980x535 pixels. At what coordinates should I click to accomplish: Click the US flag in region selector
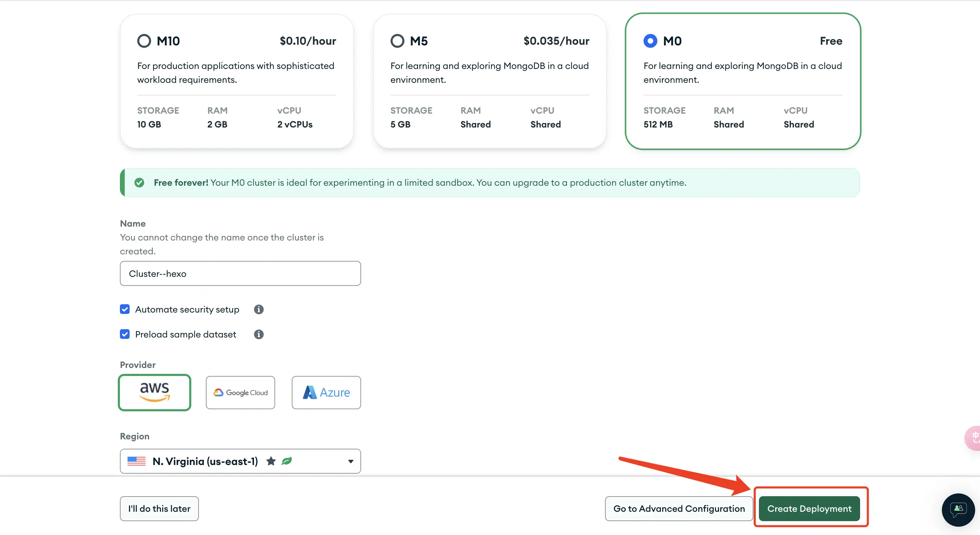(x=137, y=461)
